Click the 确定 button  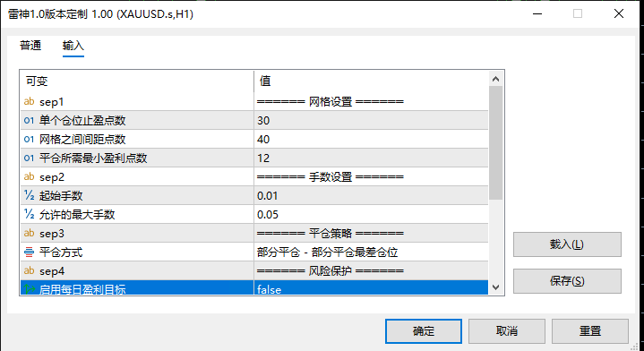(424, 331)
